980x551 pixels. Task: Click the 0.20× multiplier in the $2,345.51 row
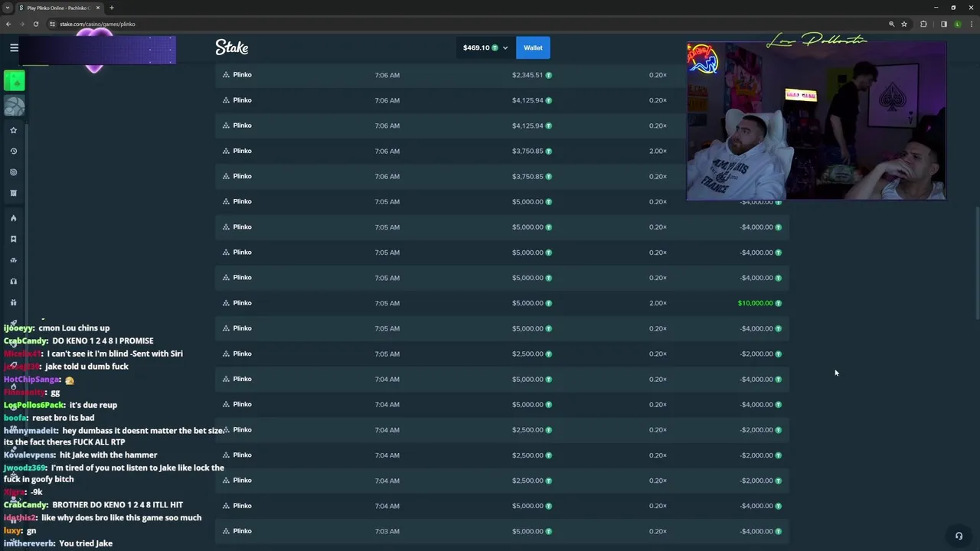658,75
